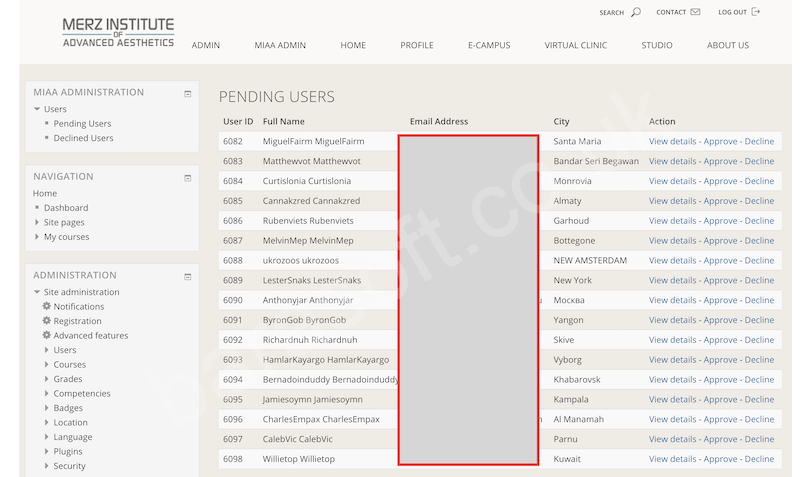Click Home in the Navigation block
Screen dimensions: 800x477
[45, 193]
